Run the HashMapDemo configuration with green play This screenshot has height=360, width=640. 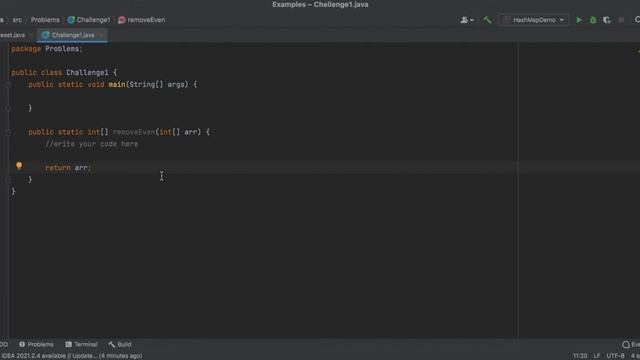pos(579,20)
